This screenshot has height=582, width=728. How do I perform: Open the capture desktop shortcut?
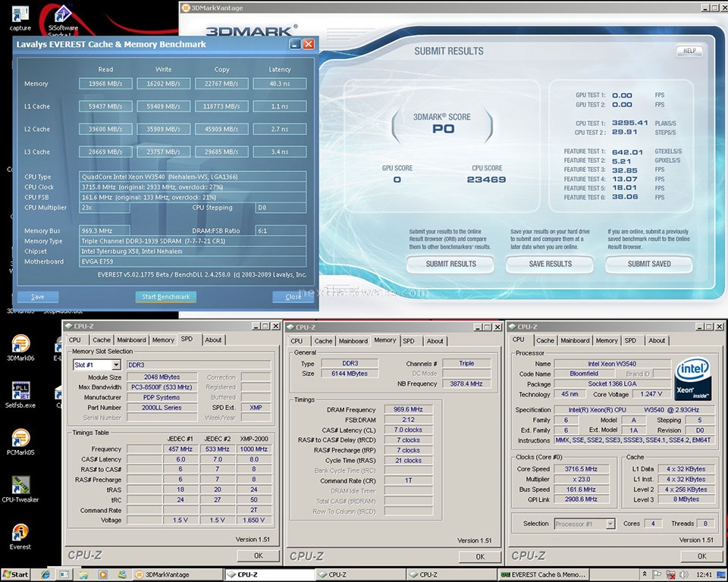(20, 17)
